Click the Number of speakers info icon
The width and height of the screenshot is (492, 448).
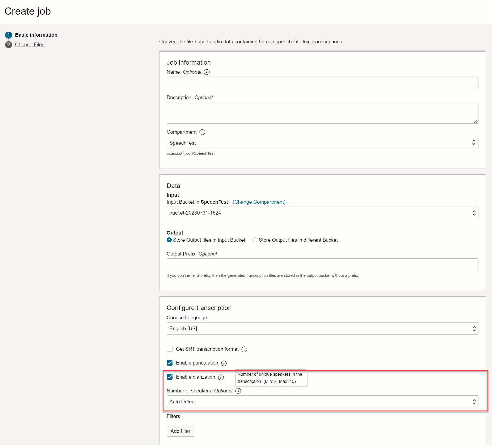pyautogui.click(x=238, y=391)
